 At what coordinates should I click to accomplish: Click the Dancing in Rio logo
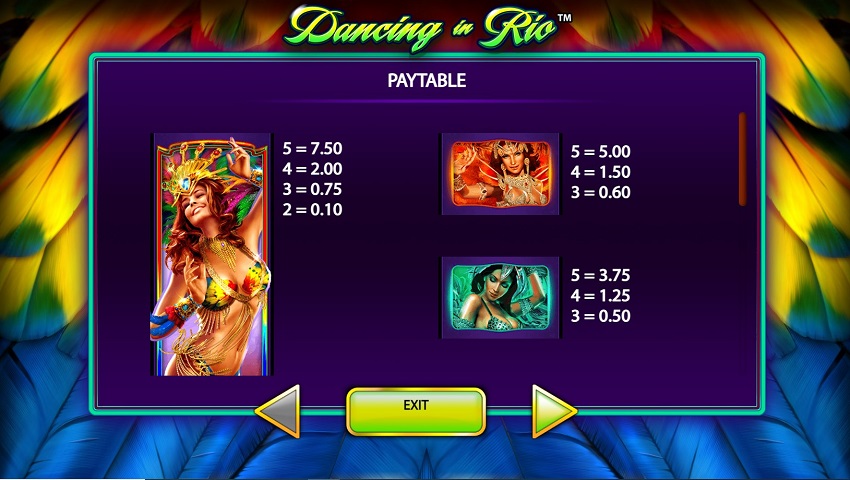click(x=421, y=27)
